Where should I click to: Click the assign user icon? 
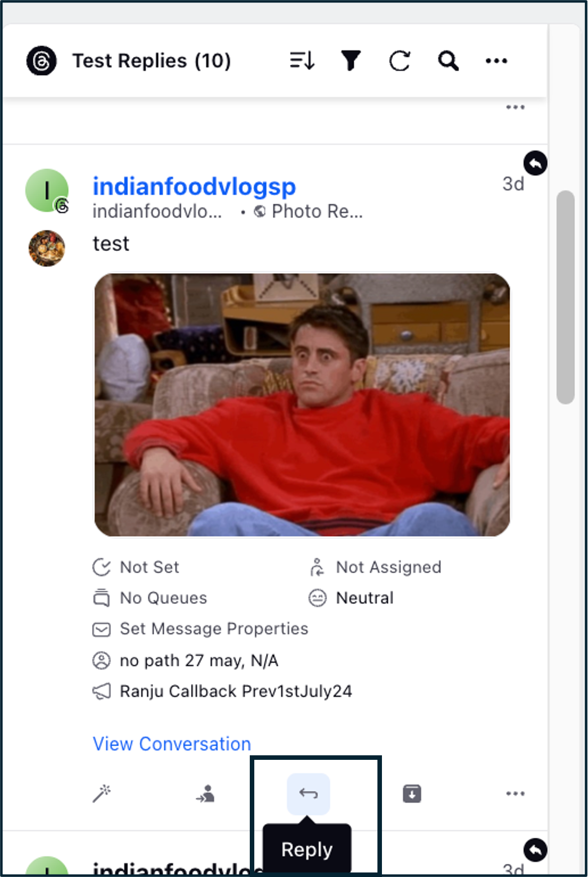tap(205, 794)
